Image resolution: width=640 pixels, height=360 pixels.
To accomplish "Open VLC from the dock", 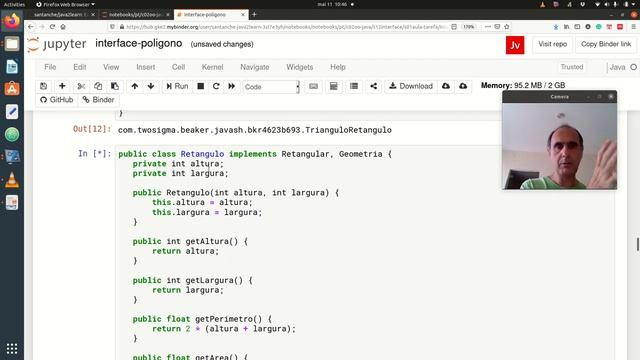I will (12, 180).
